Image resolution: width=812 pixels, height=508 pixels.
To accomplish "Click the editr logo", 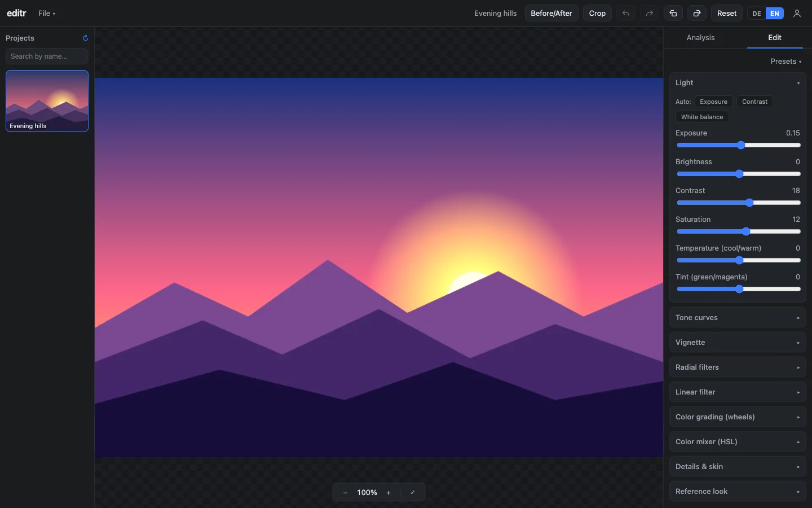I will tap(16, 13).
